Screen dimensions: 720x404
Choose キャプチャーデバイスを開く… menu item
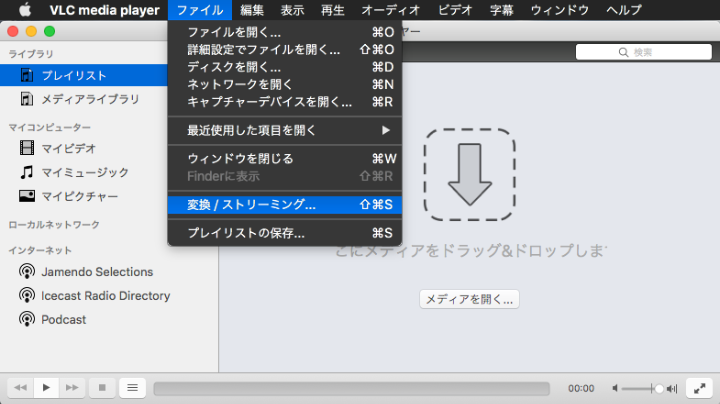pos(285,102)
